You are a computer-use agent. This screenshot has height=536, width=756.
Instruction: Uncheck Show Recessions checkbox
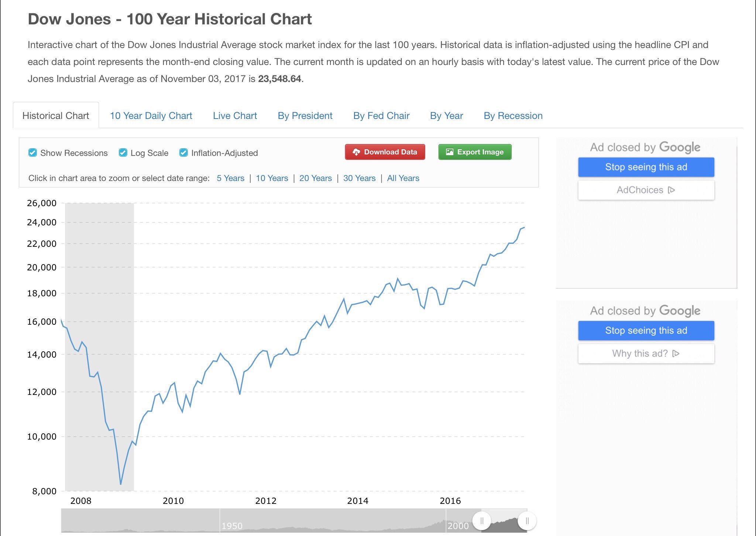pos(32,153)
